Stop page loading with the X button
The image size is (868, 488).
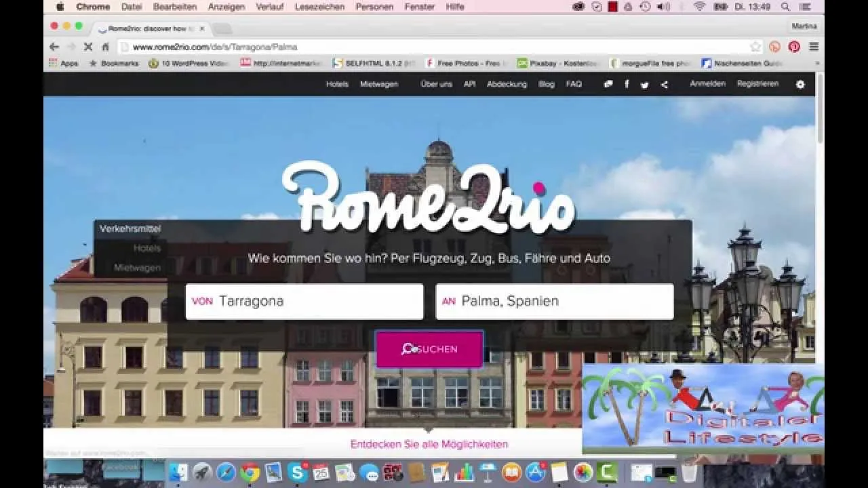pos(88,47)
